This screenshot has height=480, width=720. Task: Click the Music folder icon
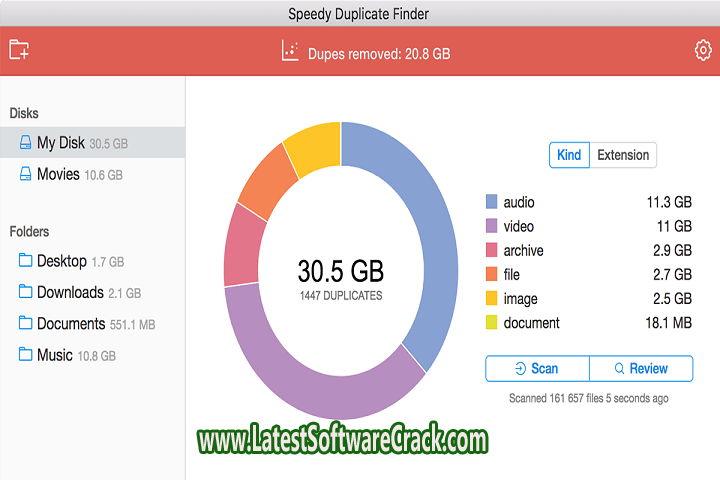click(x=25, y=355)
